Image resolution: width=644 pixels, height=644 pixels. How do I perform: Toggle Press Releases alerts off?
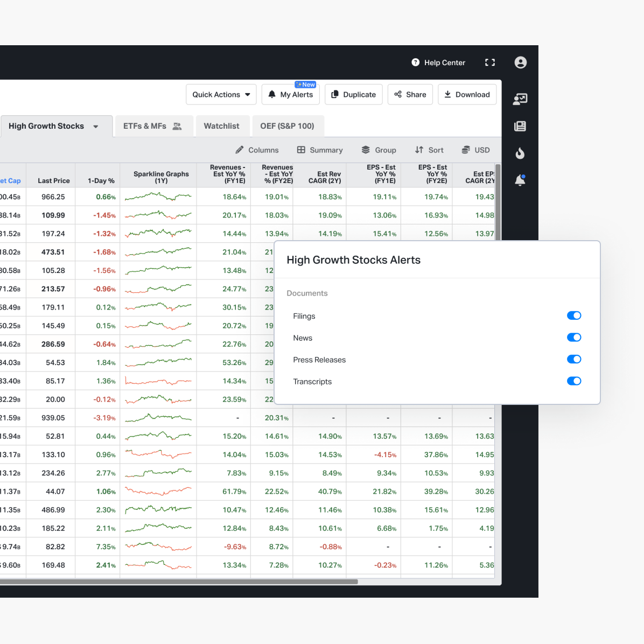pos(574,359)
